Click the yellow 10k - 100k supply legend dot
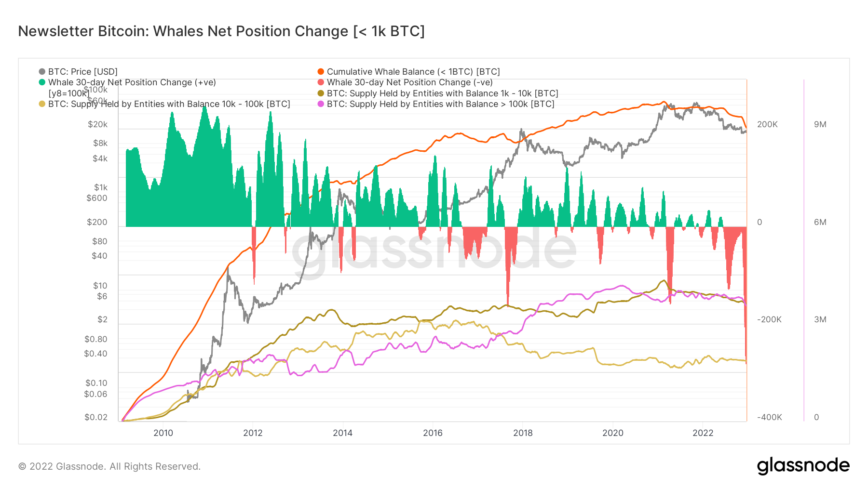Screen dimensions: 868x488 42,104
